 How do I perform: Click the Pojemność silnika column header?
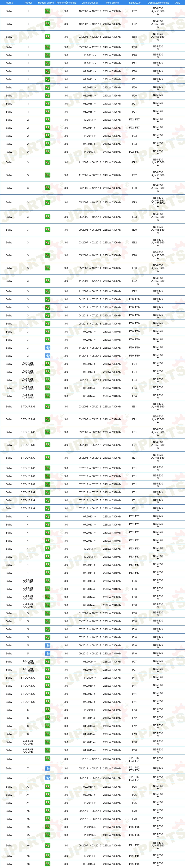pos(66,2)
